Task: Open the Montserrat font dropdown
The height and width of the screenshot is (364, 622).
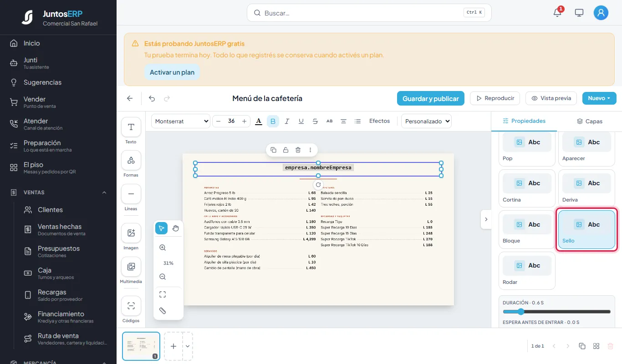Action: [x=181, y=121]
